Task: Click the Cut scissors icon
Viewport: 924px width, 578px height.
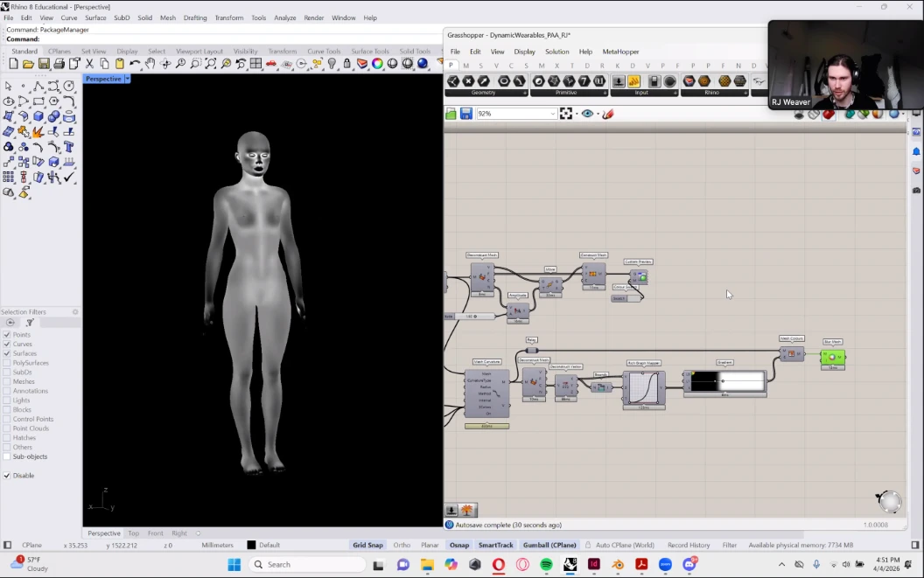Action: coord(89,64)
